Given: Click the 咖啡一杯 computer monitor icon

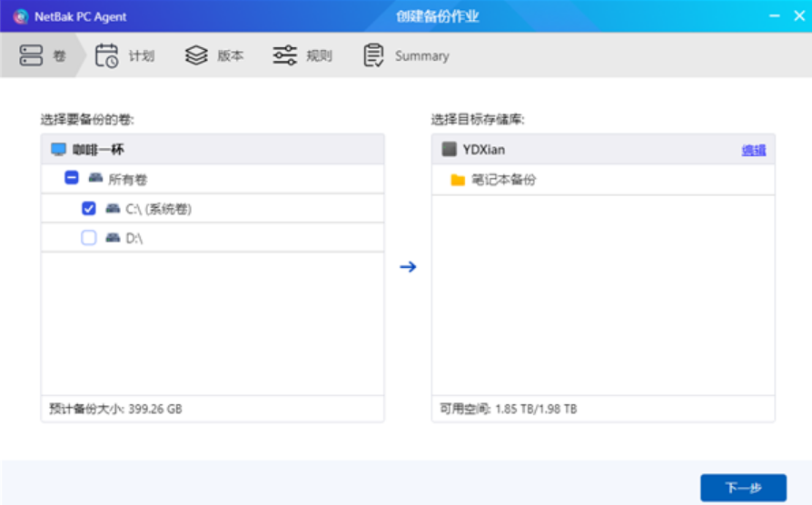Looking at the screenshot, I should point(58,150).
